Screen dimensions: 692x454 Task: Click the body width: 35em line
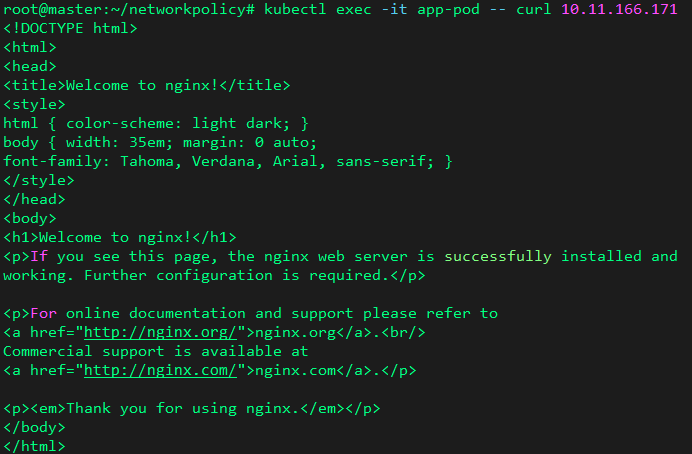pyautogui.click(x=160, y=142)
